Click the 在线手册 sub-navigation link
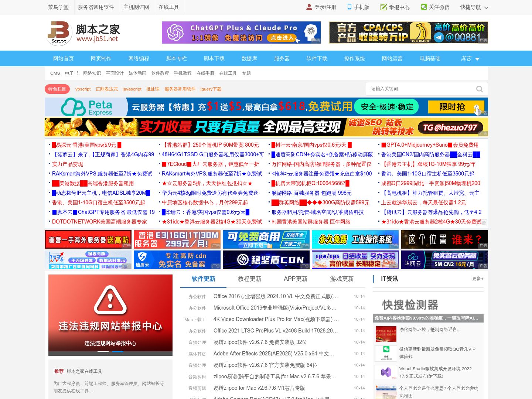 [205, 73]
